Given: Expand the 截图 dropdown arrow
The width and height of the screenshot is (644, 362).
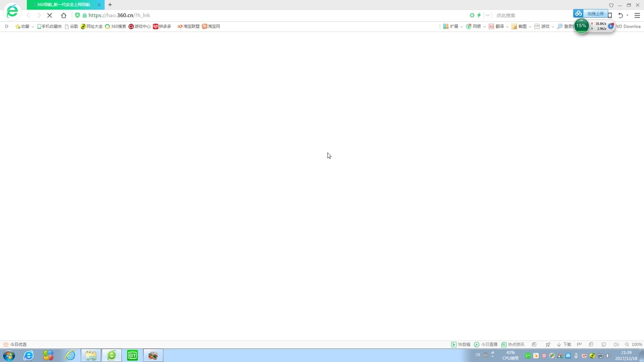Looking at the screenshot, I should [x=530, y=27].
